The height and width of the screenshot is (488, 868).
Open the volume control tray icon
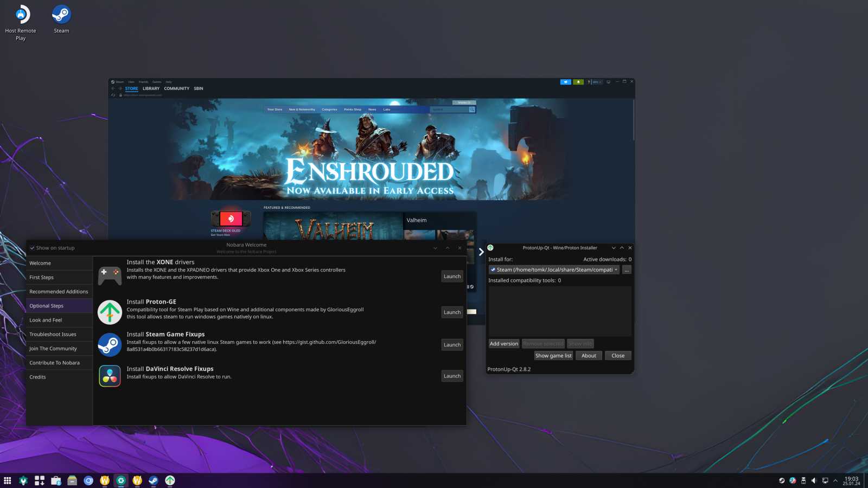(814, 480)
